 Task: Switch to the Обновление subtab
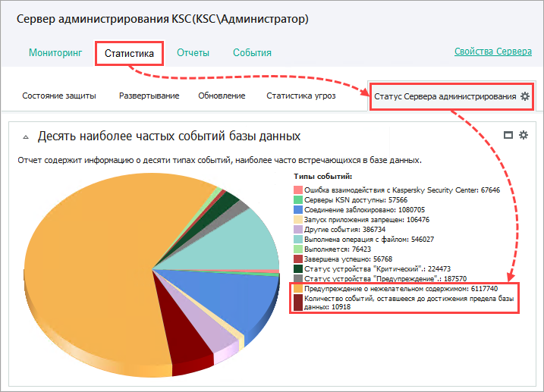[222, 96]
